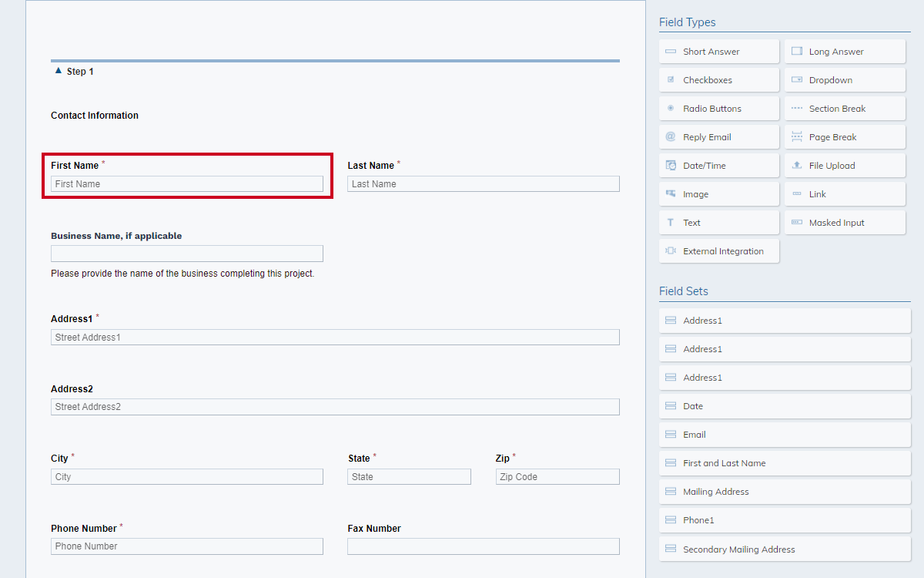The width and height of the screenshot is (924, 578).
Task: Select the Dropdown field type
Action: click(x=845, y=80)
